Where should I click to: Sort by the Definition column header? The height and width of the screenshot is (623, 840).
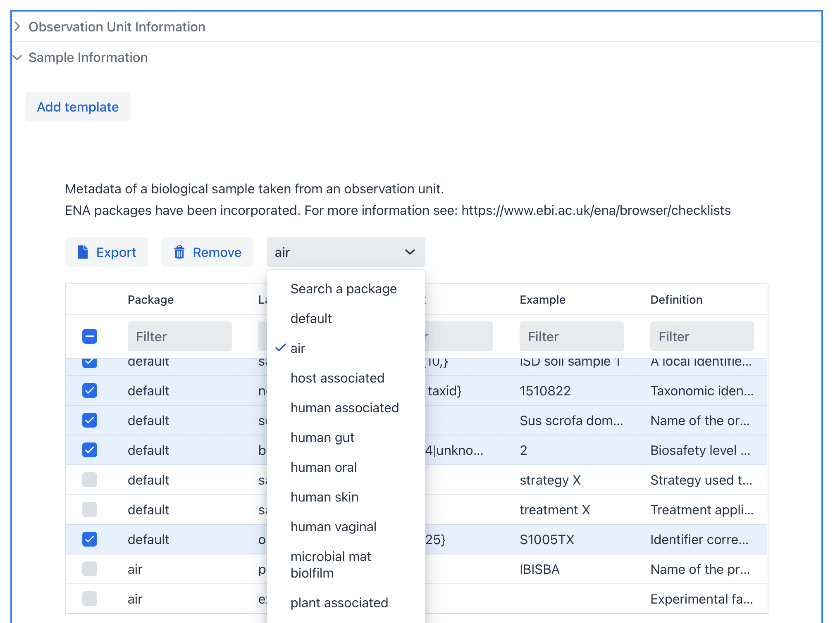click(676, 300)
